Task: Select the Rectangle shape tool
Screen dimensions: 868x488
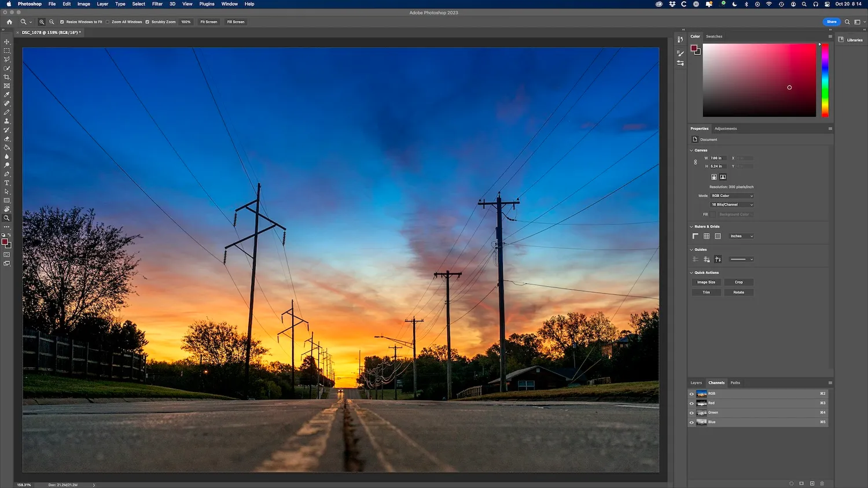Action: pyautogui.click(x=7, y=201)
